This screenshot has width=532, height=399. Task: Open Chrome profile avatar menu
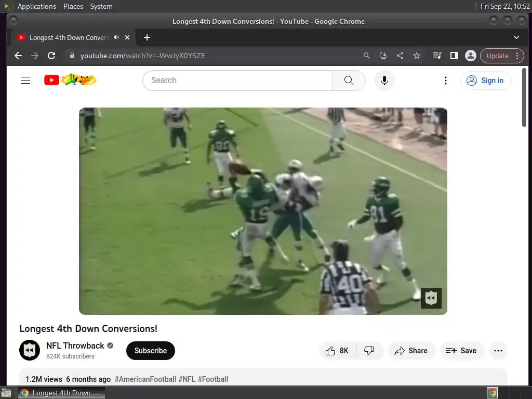tap(470, 56)
